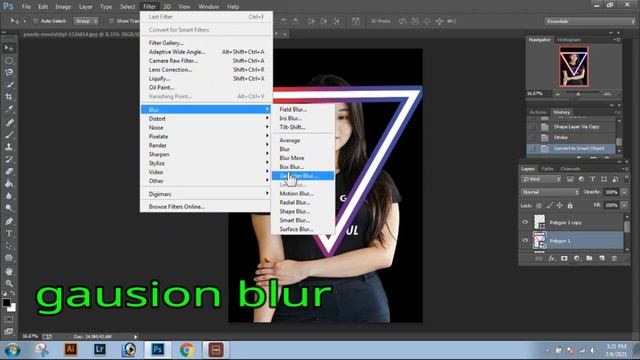Select the Eraser tool

9,171
